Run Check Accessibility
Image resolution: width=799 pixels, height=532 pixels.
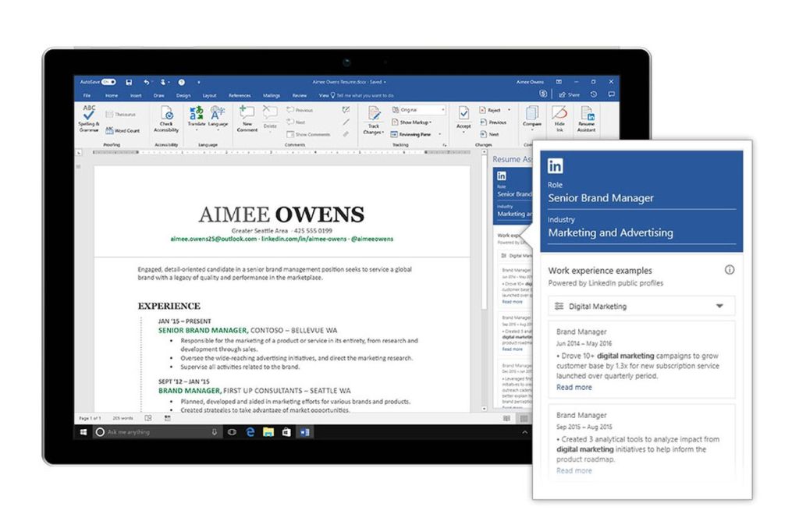tap(166, 119)
